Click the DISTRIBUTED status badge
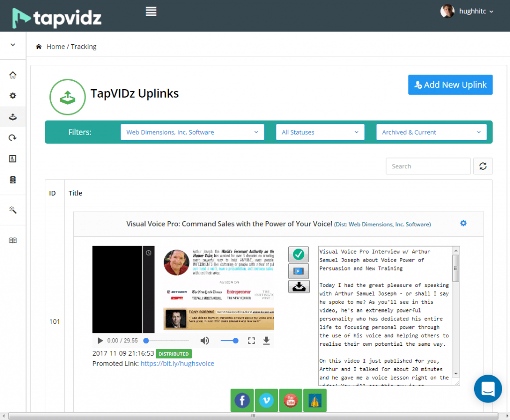Image resolution: width=510 pixels, height=420 pixels. pyautogui.click(x=174, y=354)
